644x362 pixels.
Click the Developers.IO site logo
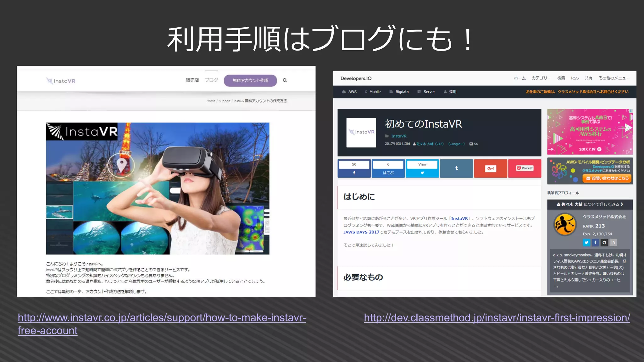(x=356, y=79)
